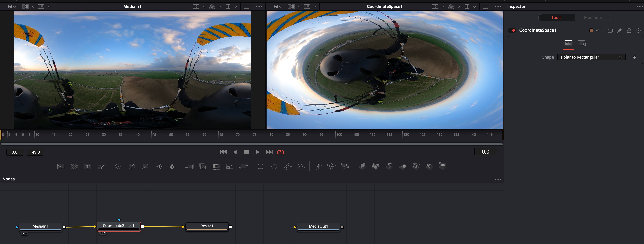Stop playback
Viewport: 644px width, 244px height.
pos(246,152)
